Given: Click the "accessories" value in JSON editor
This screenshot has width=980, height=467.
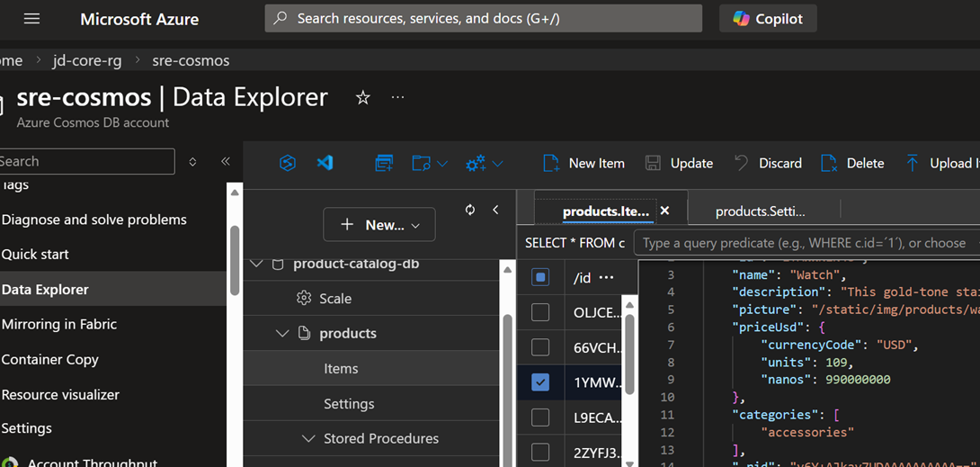Looking at the screenshot, I should (808, 431).
